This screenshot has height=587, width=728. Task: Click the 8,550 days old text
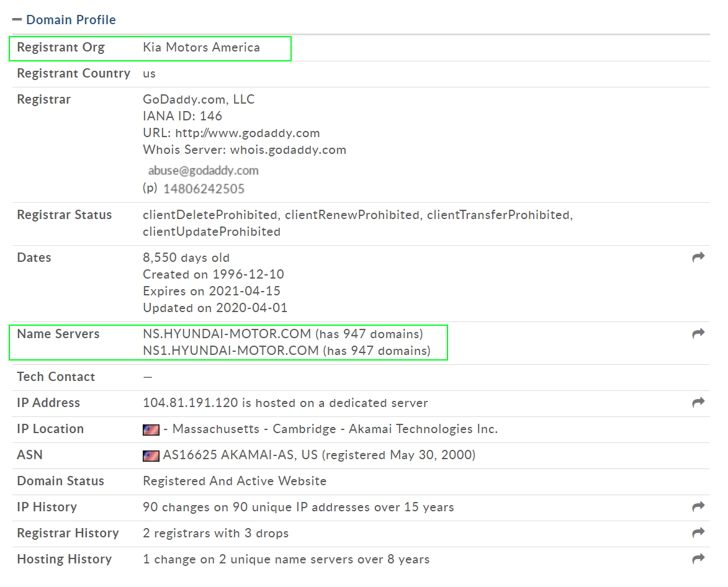point(186,258)
